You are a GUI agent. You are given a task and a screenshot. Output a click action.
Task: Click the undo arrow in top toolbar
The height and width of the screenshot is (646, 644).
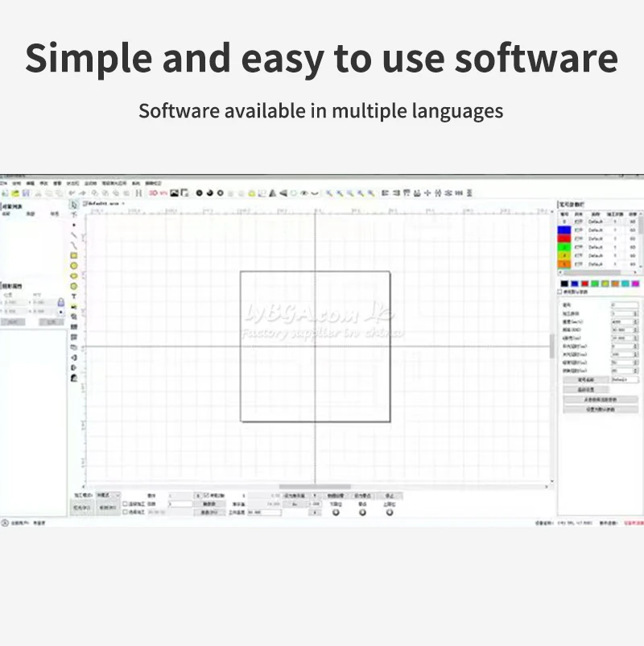tap(72, 193)
